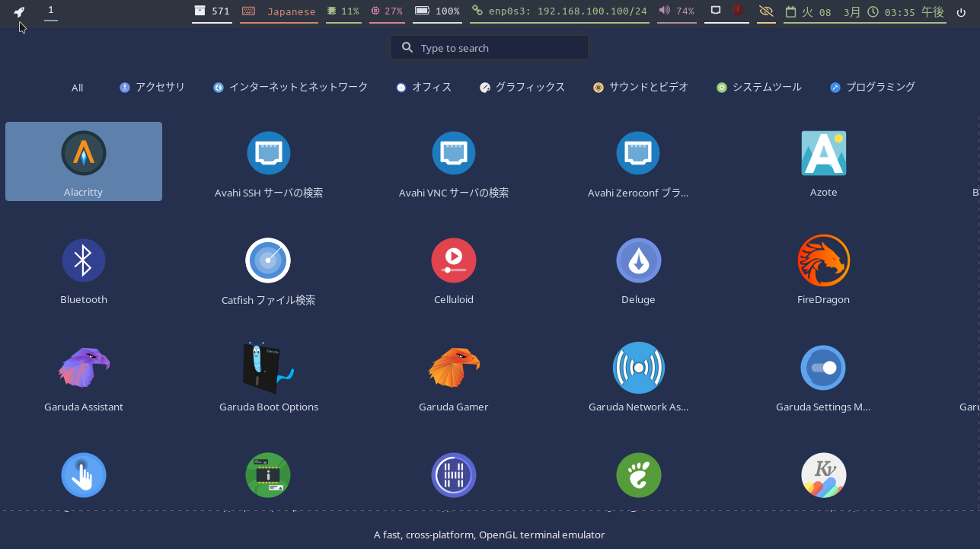Open the blue pointing-hand app icon
This screenshot has width=980, height=549.
tap(84, 475)
